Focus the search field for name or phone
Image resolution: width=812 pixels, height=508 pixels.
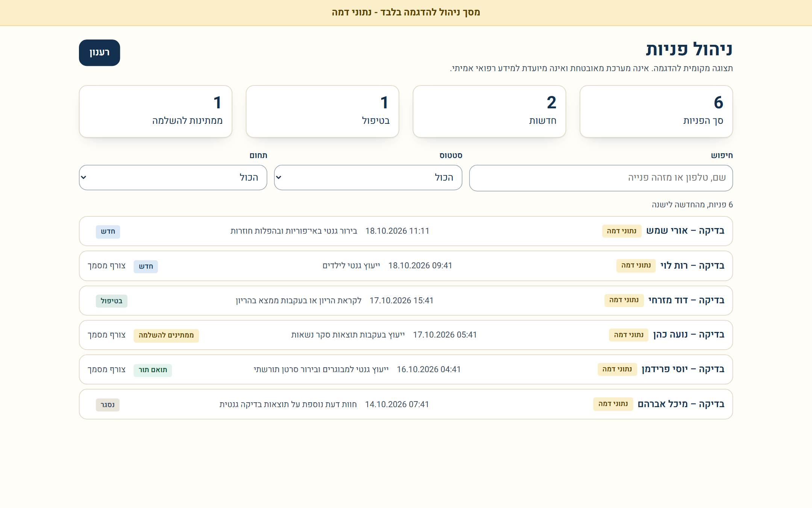pyautogui.click(x=601, y=178)
